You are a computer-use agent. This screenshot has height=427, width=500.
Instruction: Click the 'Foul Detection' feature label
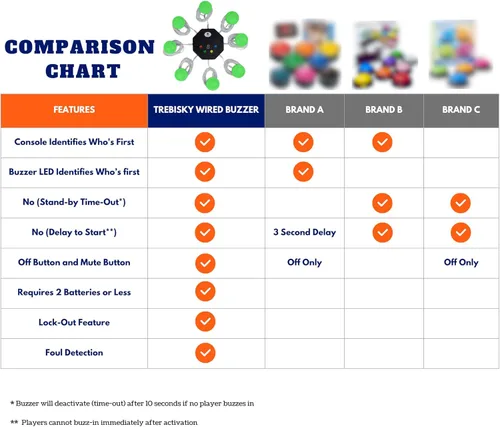(x=74, y=353)
